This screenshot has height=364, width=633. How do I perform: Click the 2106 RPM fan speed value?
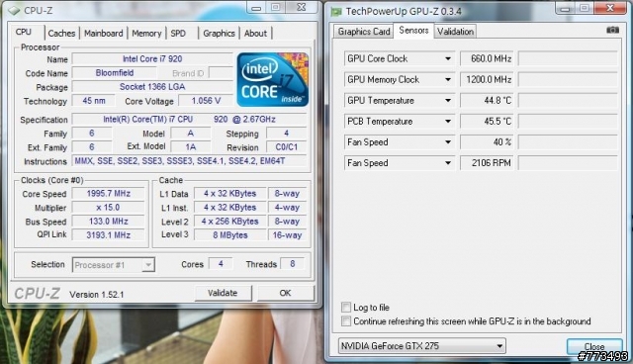tap(487, 163)
